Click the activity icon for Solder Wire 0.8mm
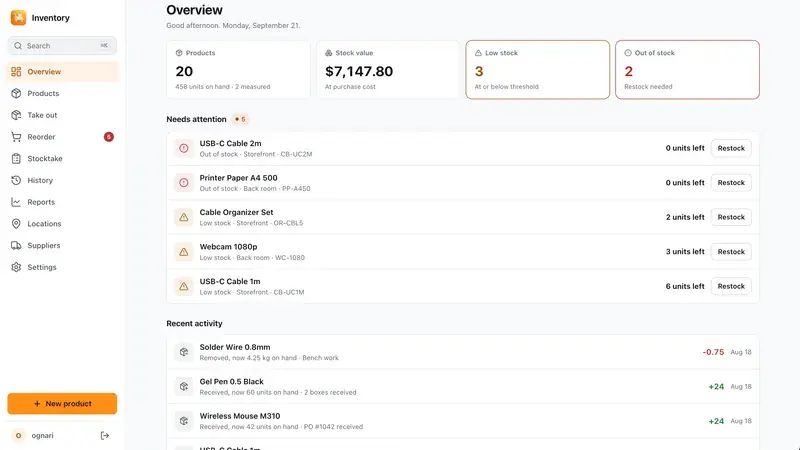The width and height of the screenshot is (800, 450). coord(184,352)
